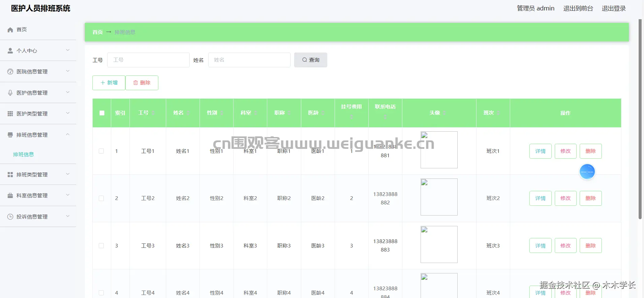Click the plus icon on 新增 button
Screen dimensions: 644x298
(103, 82)
